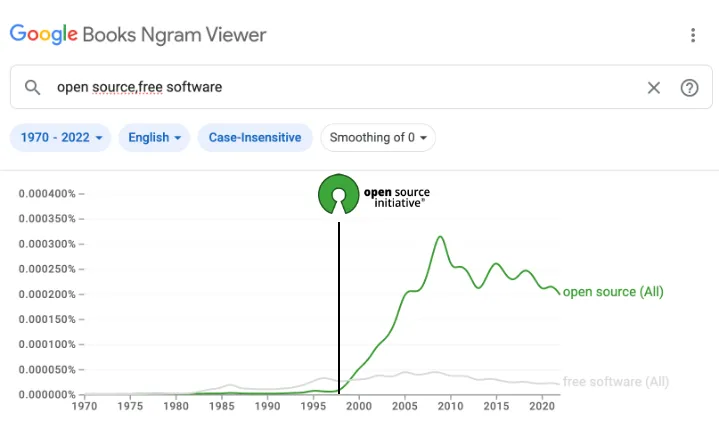Click the magnifying glass search icon
Screen dimensions: 719x444
pyautogui.click(x=33, y=87)
